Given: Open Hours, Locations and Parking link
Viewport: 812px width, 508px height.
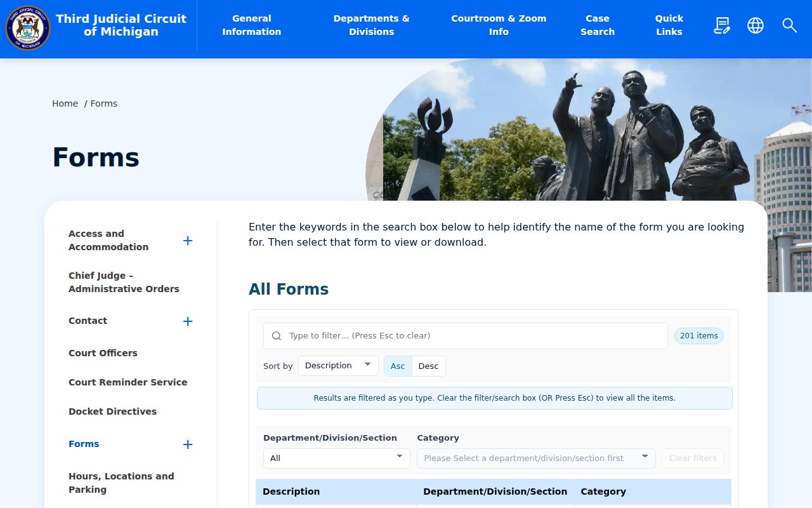Looking at the screenshot, I should pyautogui.click(x=121, y=483).
